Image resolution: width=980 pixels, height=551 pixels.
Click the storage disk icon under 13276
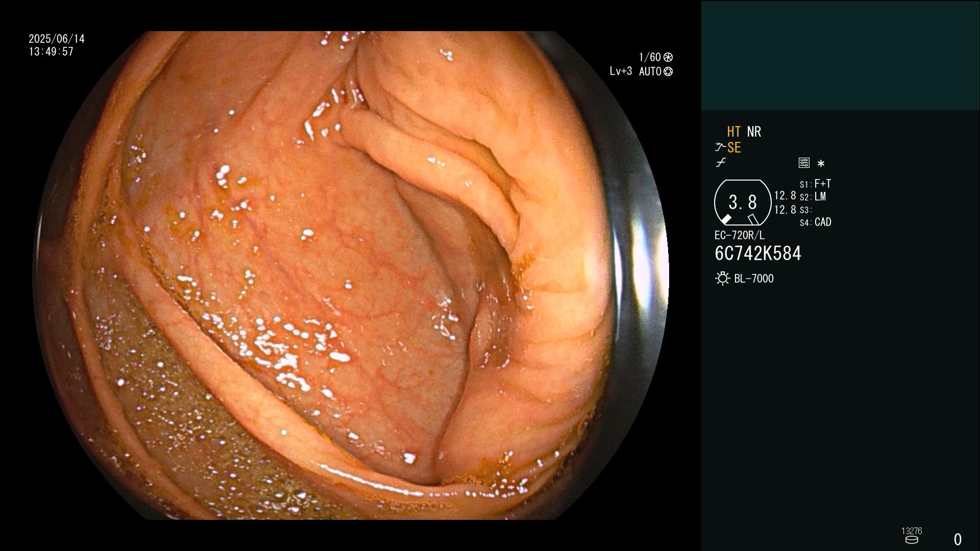click(x=912, y=540)
